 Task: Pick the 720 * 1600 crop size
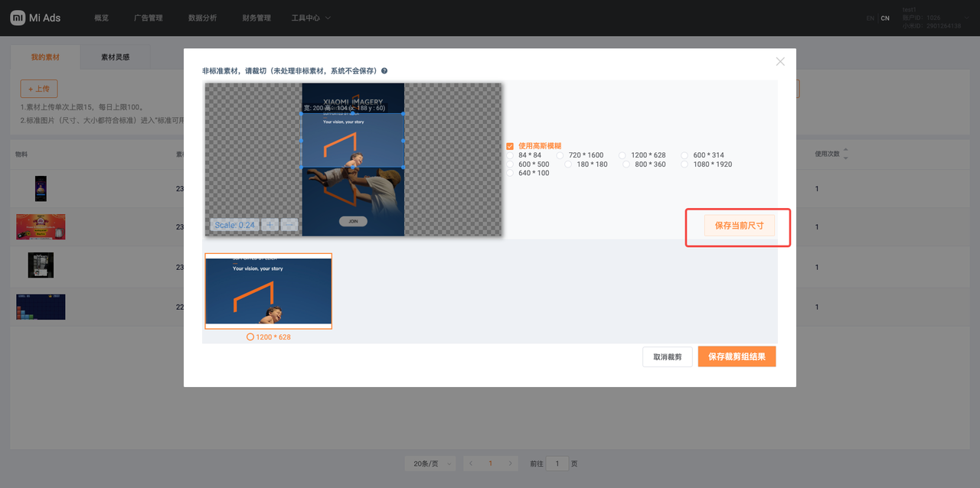[x=561, y=155]
